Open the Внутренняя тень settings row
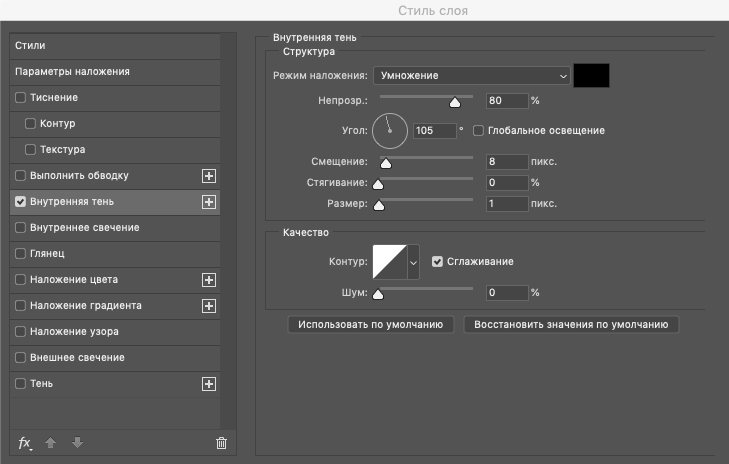Screen dimensions: 729x464 (x=115, y=202)
